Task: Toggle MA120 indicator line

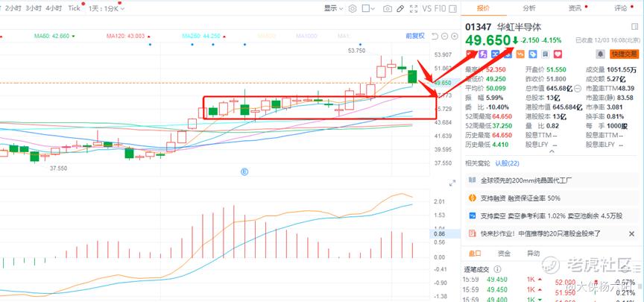Action: 129,36
